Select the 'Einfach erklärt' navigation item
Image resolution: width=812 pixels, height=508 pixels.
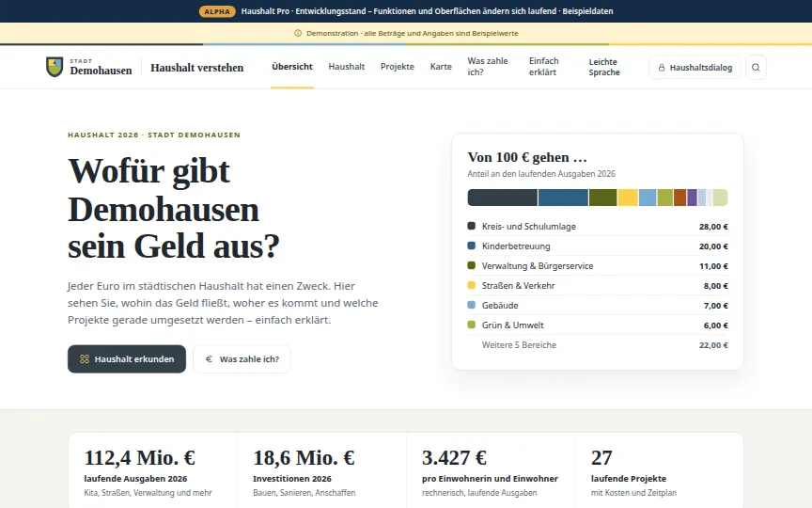[544, 67]
